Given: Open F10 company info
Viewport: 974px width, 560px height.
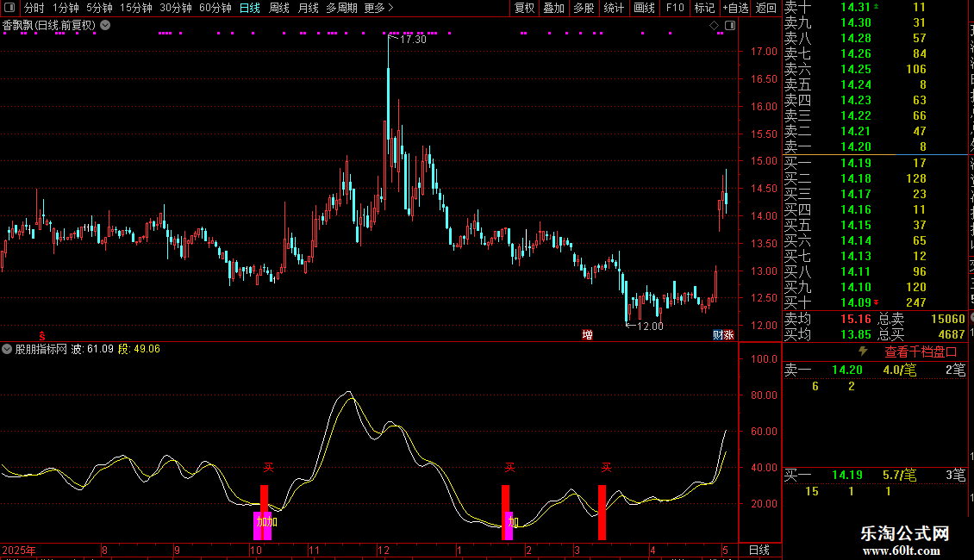Looking at the screenshot, I should (x=675, y=8).
